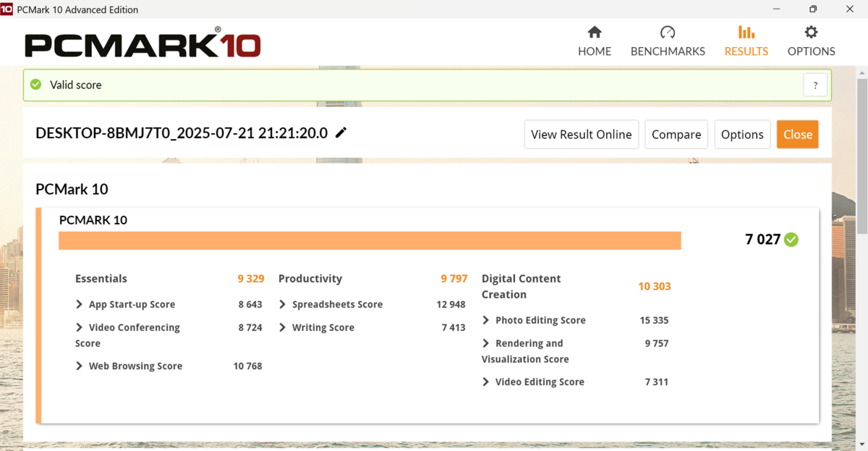Click the Digital Content Creation heading
Viewport: 868px width, 451px height.
[x=522, y=287]
